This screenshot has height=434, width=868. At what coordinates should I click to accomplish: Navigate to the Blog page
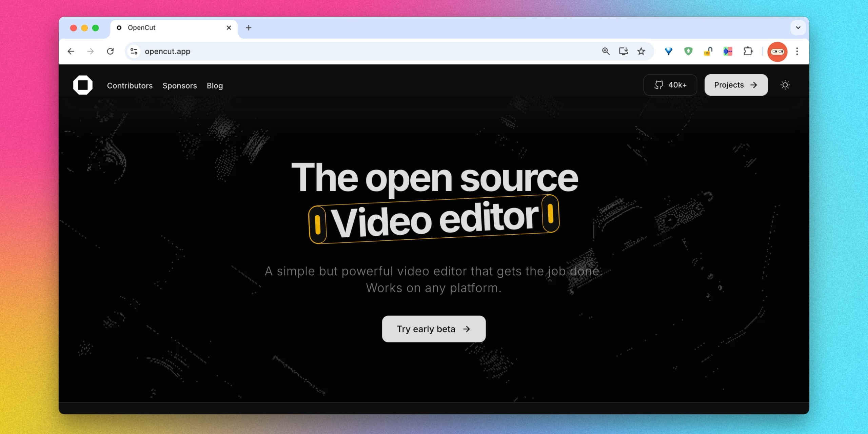215,86
